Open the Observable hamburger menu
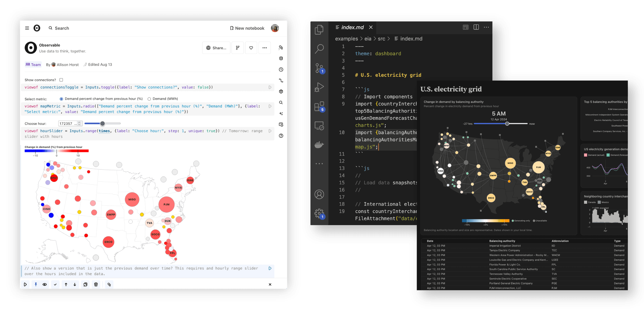The image size is (644, 310). [27, 28]
